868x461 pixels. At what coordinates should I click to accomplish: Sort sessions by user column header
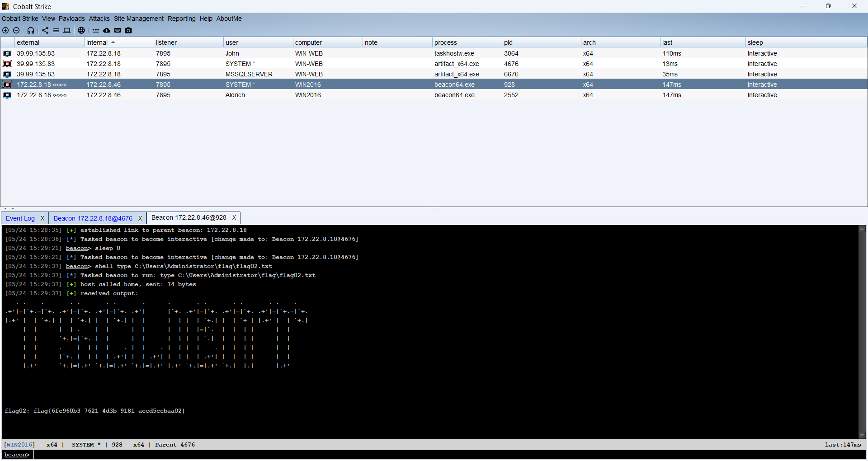pos(258,42)
